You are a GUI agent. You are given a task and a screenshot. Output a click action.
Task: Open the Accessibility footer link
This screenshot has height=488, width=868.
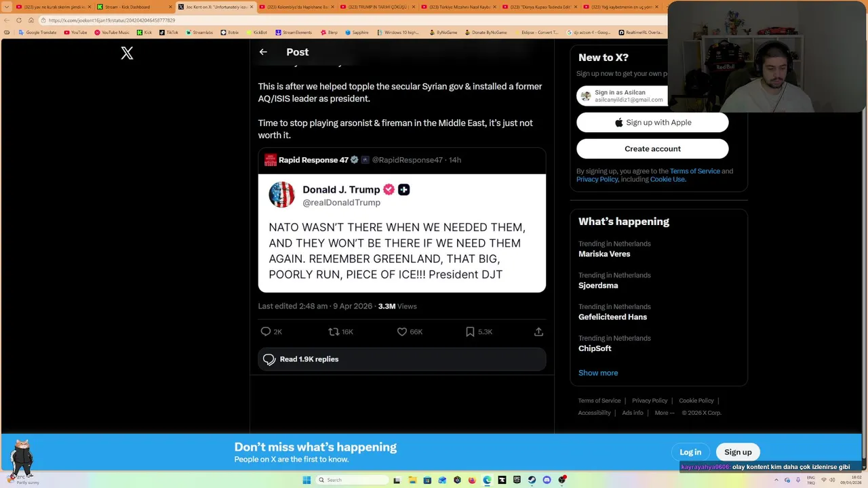(594, 413)
